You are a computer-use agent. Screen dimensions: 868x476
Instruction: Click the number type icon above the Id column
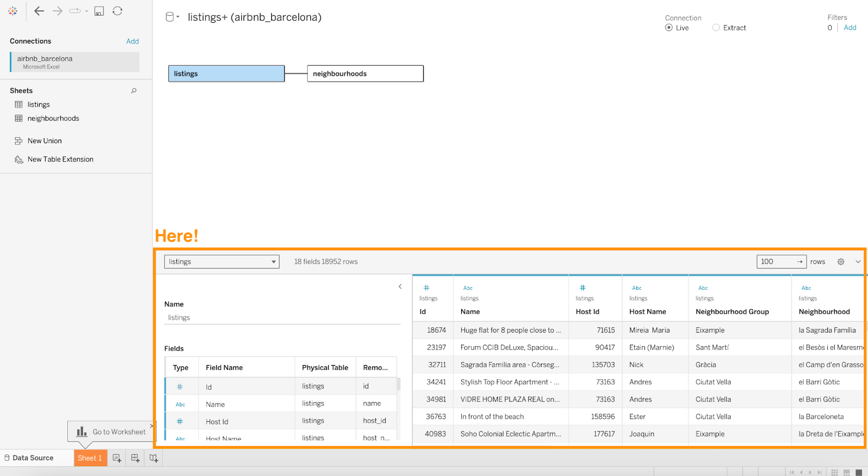[x=426, y=288]
